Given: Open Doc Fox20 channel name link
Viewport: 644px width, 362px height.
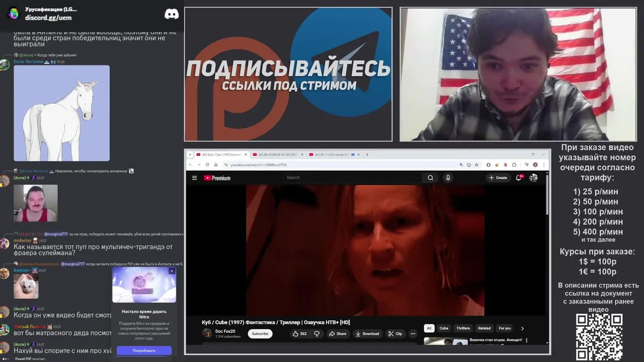Looking at the screenshot, I should click(x=225, y=331).
